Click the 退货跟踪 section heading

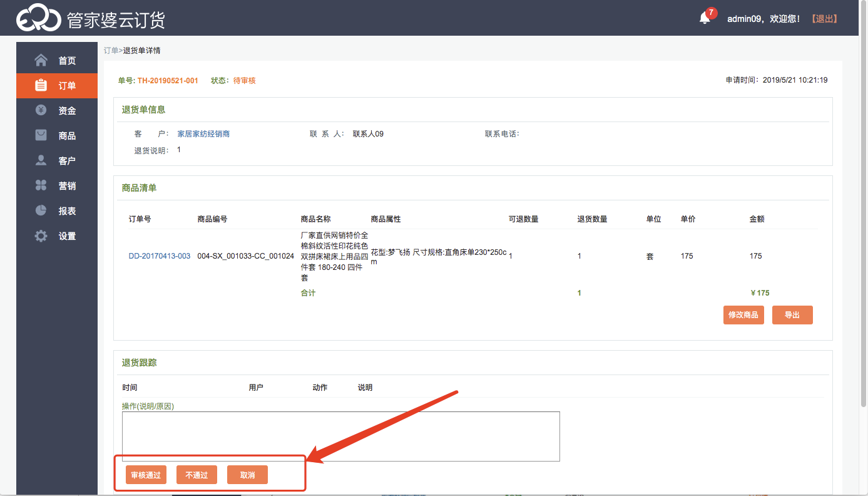click(139, 363)
